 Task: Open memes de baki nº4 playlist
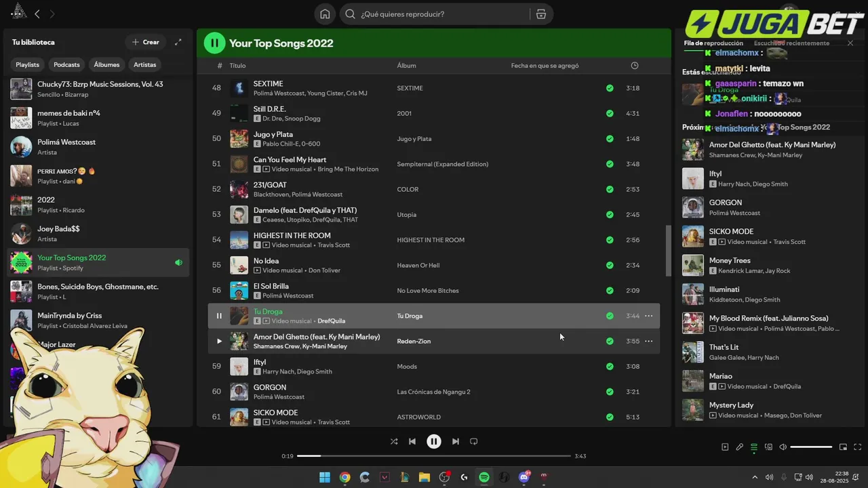point(98,118)
